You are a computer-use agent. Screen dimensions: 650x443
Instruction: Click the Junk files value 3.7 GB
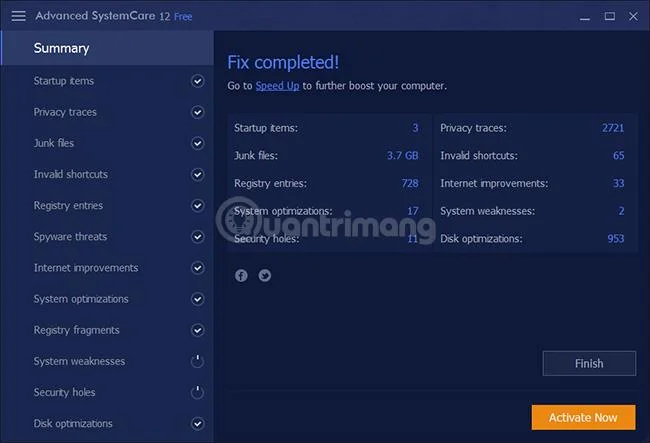point(403,155)
